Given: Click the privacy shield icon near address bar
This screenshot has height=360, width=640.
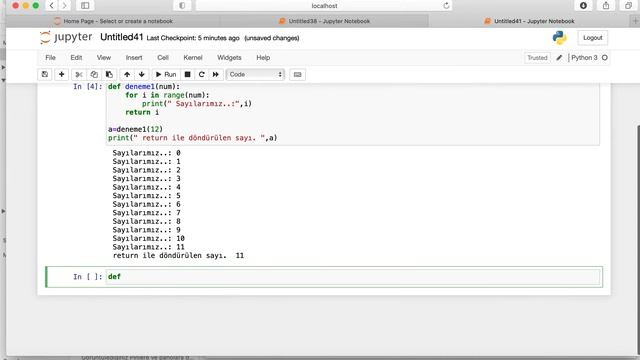Looking at the screenshot, I should [182, 6].
